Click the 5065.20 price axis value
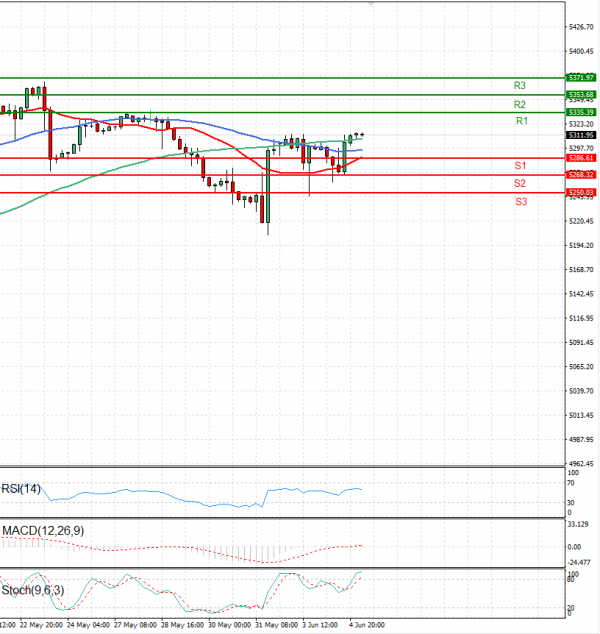The height and width of the screenshot is (634, 600). [x=581, y=367]
